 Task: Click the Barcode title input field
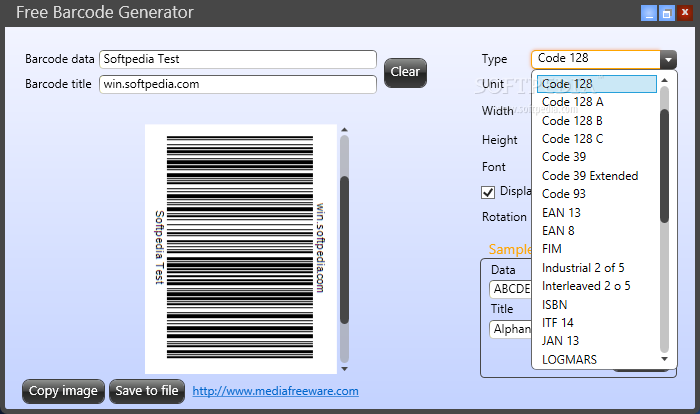[x=238, y=84]
